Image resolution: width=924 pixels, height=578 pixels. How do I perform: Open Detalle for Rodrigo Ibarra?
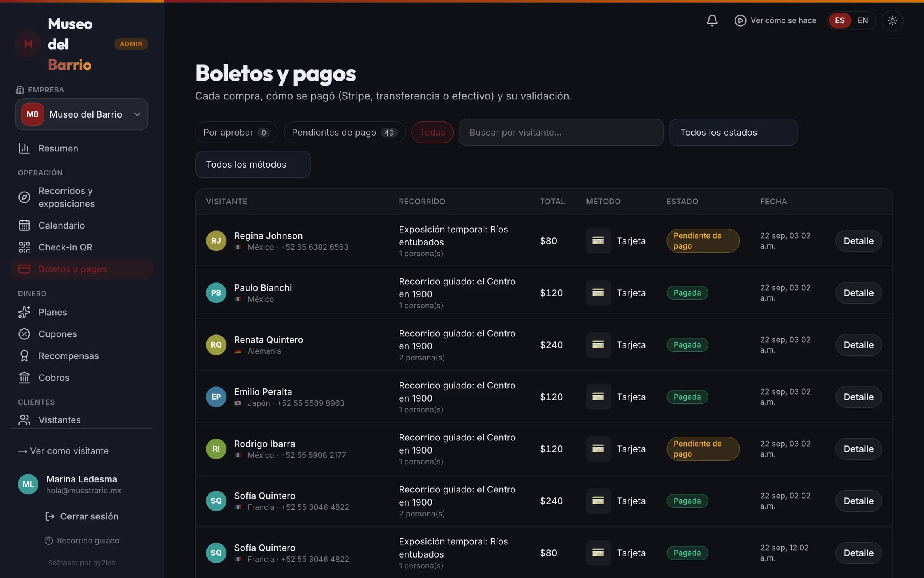pyautogui.click(x=858, y=449)
